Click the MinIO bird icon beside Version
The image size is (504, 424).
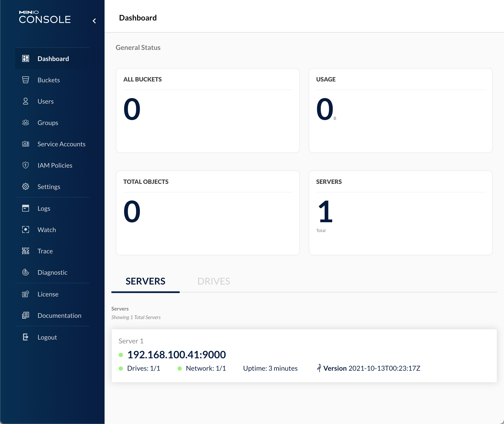[x=319, y=368]
